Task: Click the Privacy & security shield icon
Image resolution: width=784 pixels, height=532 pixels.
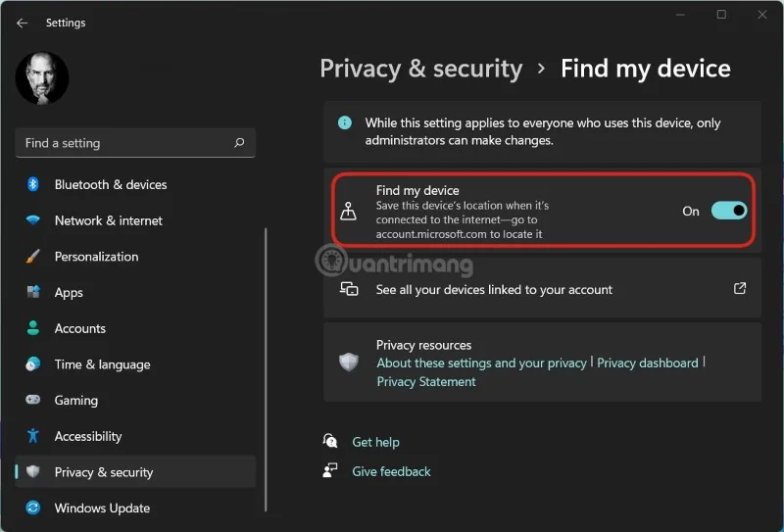Action: coord(33,471)
